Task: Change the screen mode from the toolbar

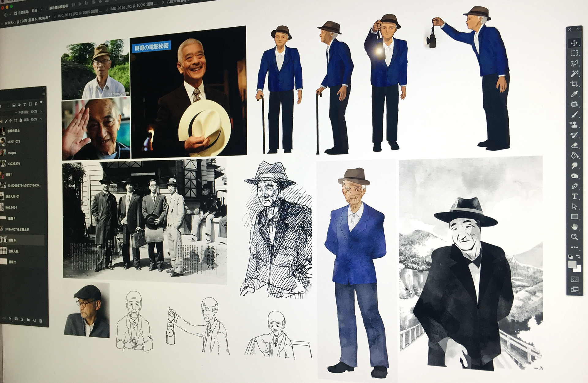Action: click(x=574, y=289)
